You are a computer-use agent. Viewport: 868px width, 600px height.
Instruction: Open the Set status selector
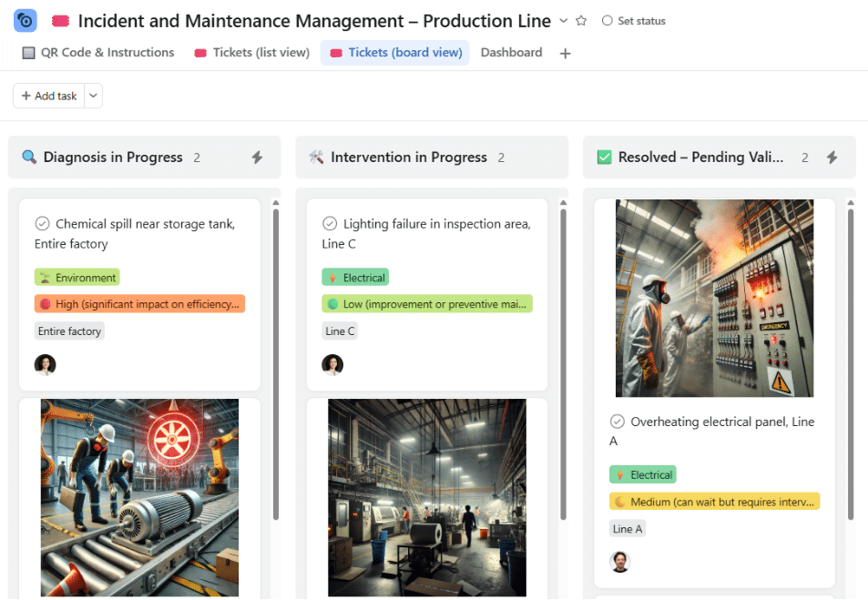[x=634, y=21]
